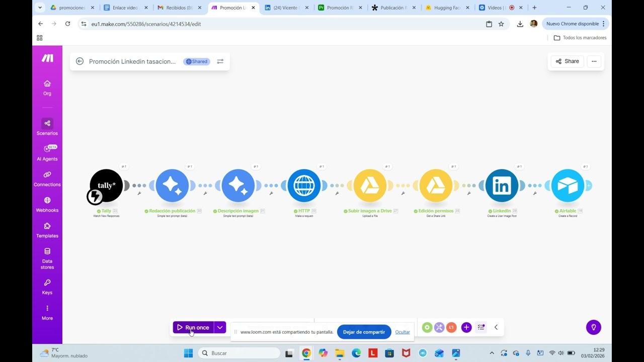Open the Edición permisos Drive module

tap(436, 186)
